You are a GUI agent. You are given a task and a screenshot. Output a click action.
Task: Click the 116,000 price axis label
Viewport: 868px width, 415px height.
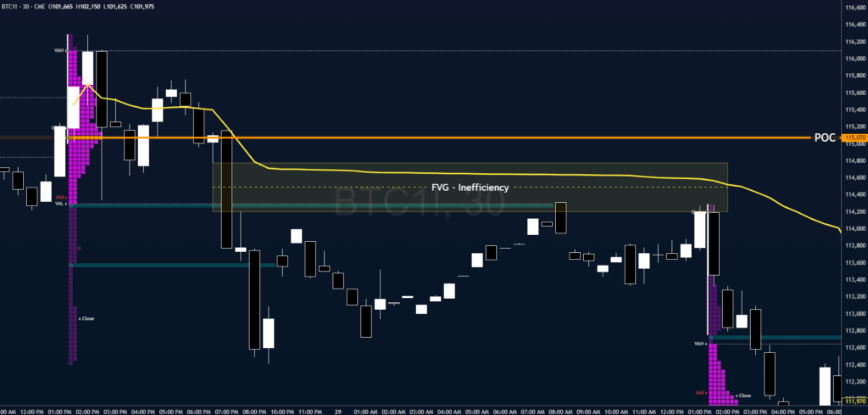(855, 59)
